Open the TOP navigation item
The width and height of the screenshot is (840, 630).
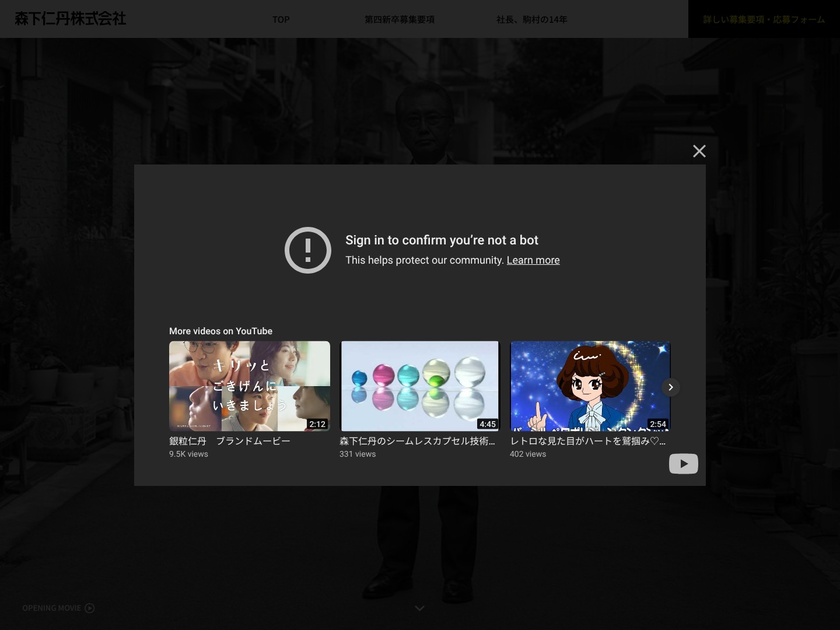pyautogui.click(x=281, y=19)
